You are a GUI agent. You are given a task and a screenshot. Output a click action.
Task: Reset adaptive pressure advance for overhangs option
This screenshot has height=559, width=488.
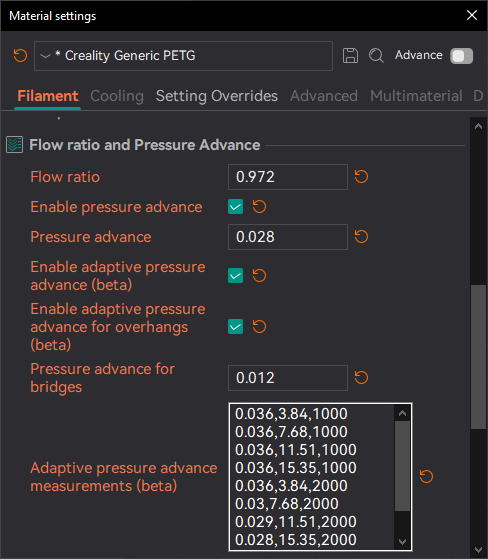[259, 327]
